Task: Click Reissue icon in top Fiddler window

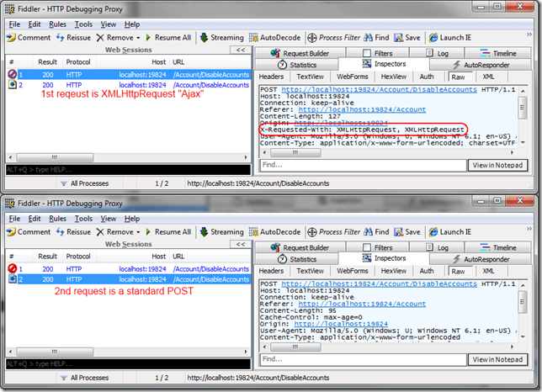Action: click(x=60, y=38)
